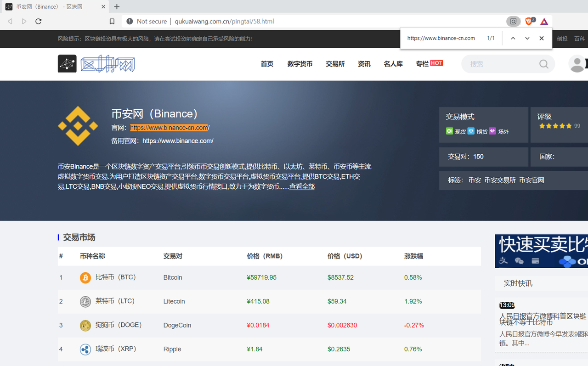Click the Litecoin coin icon in row 2
This screenshot has height=366, width=588.
point(85,301)
